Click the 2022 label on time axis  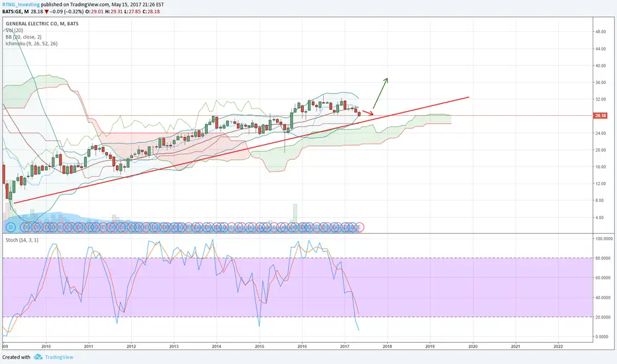tap(558, 347)
